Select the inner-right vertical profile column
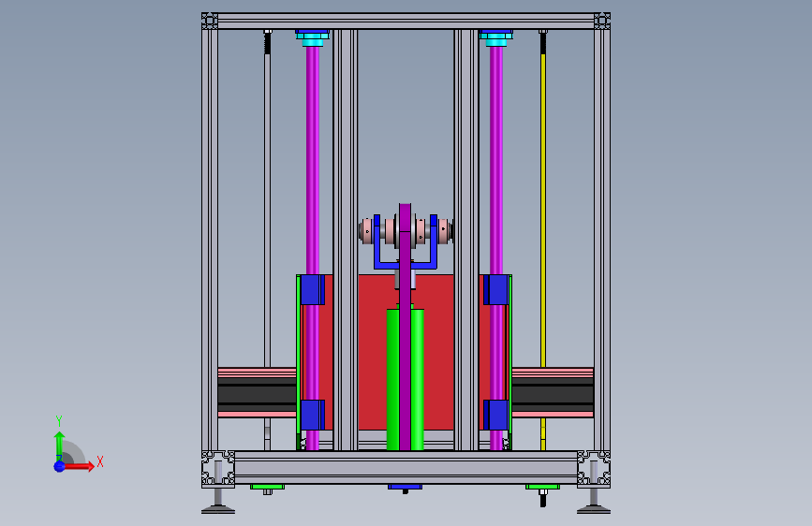Image resolution: width=812 pixels, height=526 pixels. pyautogui.click(x=466, y=240)
